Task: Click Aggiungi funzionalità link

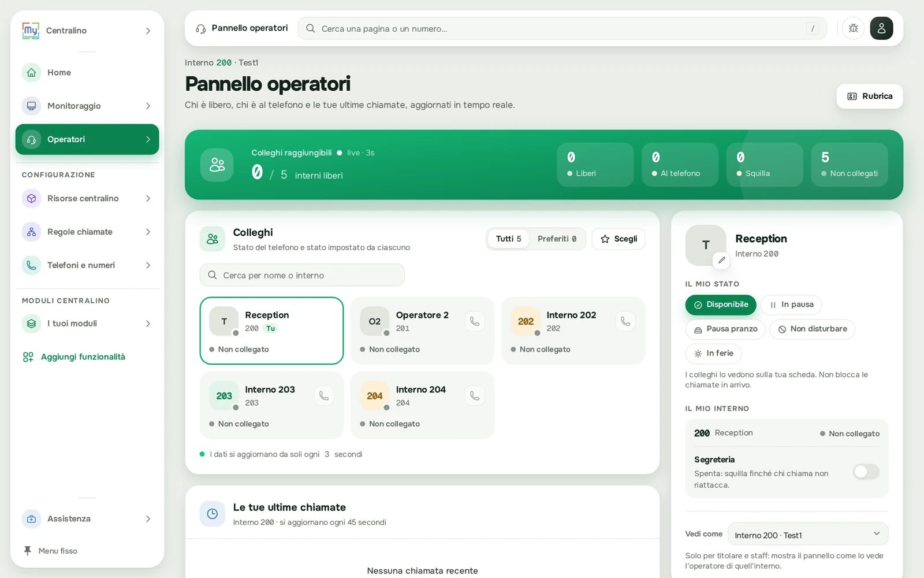Action: [x=74, y=357]
